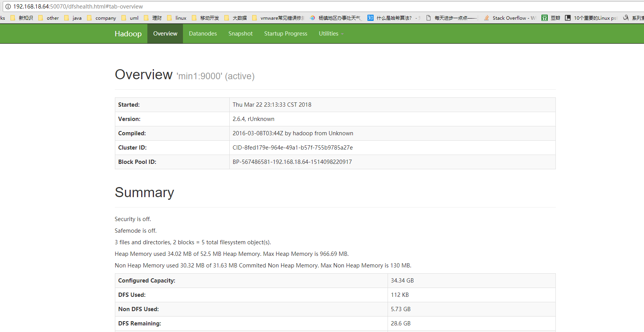Open the 豆瓣 bookmark

pos(551,18)
